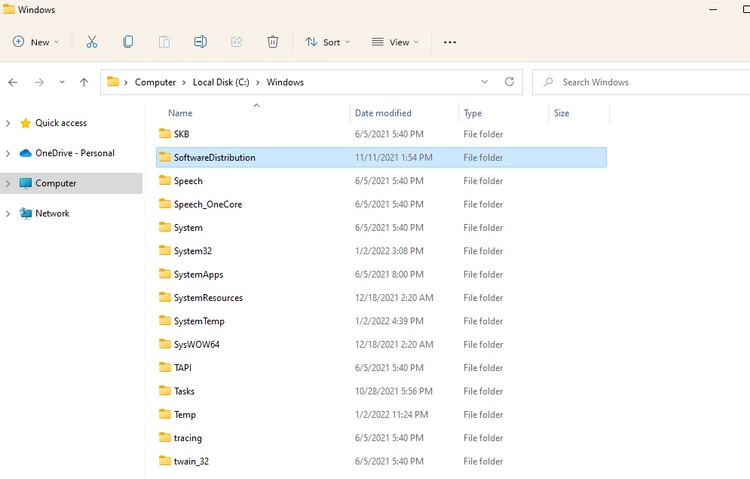The height and width of the screenshot is (479, 750).
Task: Click Windows breadcrumb in address bar
Action: [x=285, y=82]
